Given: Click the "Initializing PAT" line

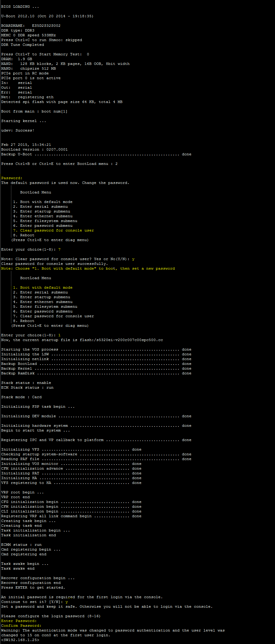Looking at the screenshot, I should tap(71, 473).
